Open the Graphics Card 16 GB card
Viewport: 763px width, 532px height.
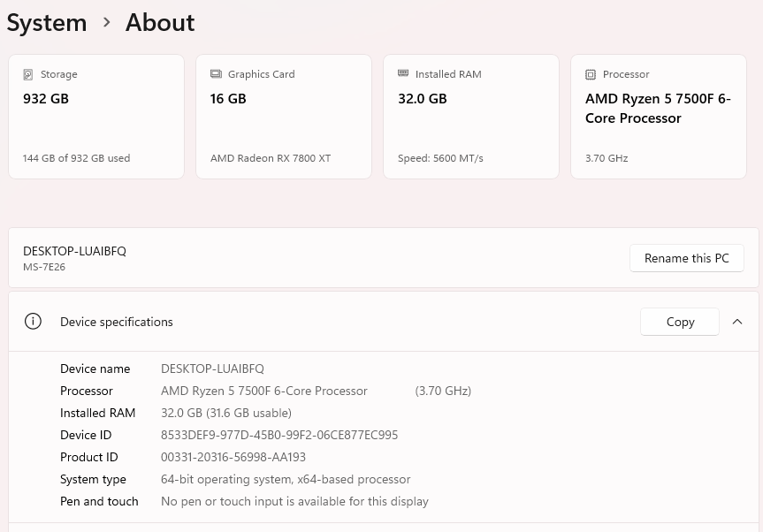pos(284,117)
